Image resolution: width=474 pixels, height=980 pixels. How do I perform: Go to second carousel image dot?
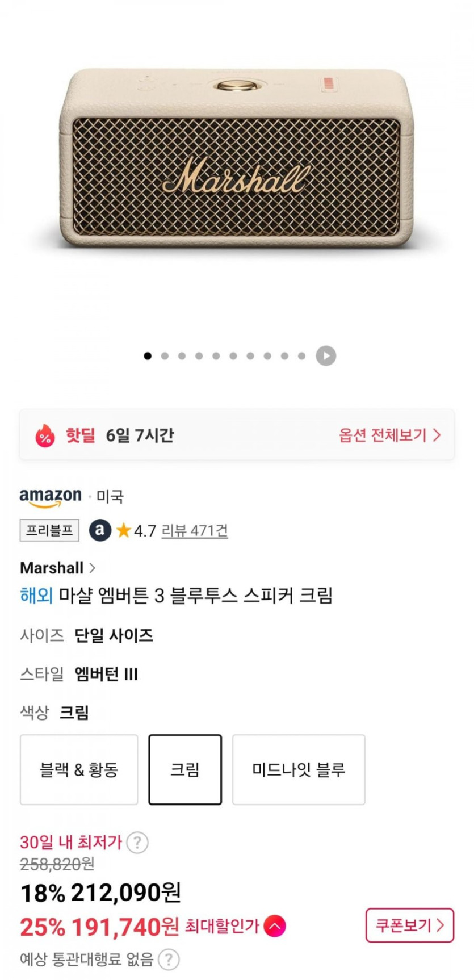point(165,356)
